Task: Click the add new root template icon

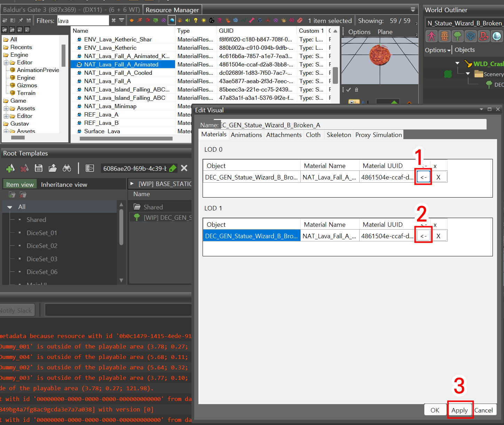Action: coord(10,168)
